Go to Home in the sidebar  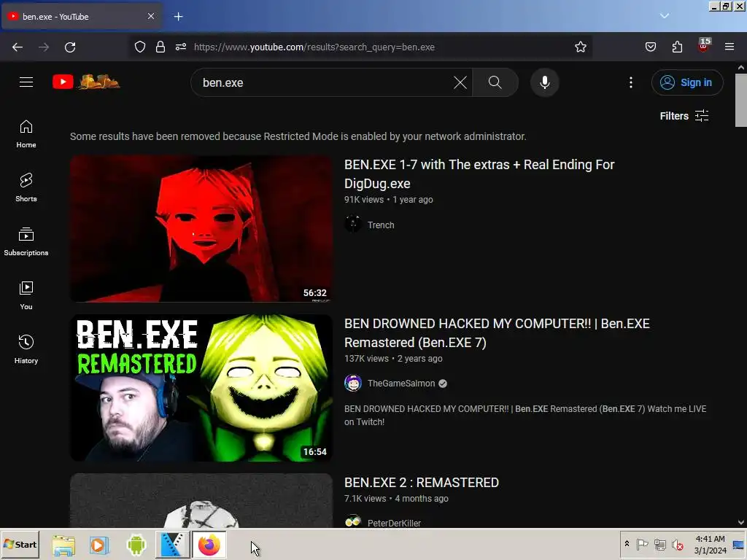pyautogui.click(x=26, y=134)
